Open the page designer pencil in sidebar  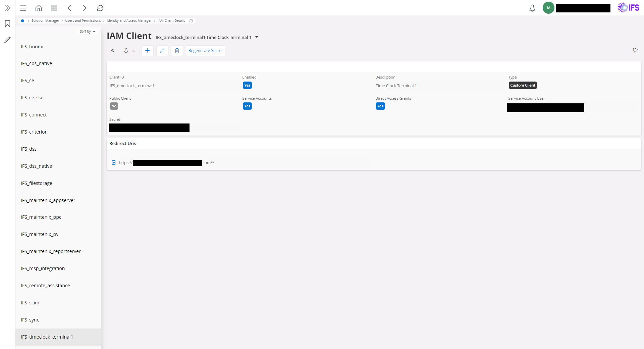pyautogui.click(x=7, y=40)
